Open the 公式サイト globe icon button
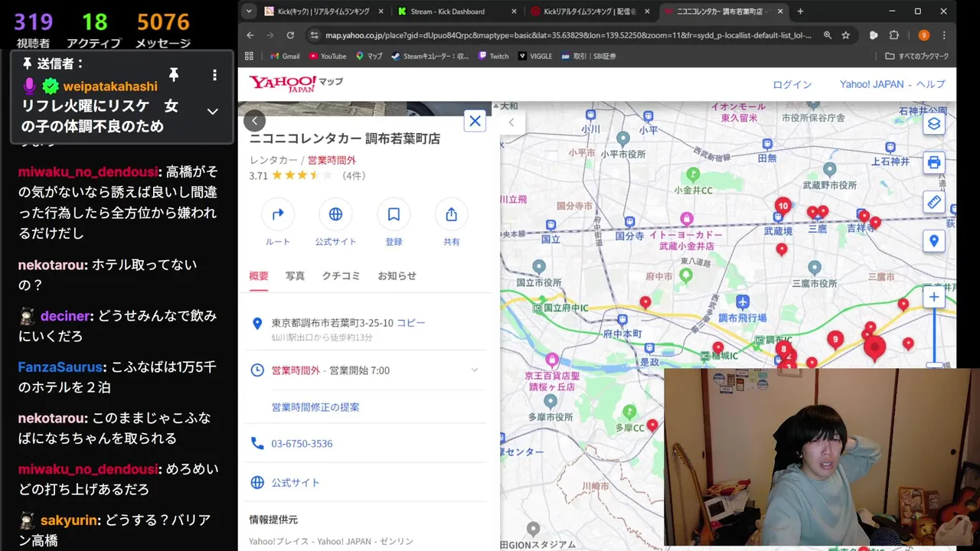Image resolution: width=980 pixels, height=551 pixels. click(x=335, y=214)
